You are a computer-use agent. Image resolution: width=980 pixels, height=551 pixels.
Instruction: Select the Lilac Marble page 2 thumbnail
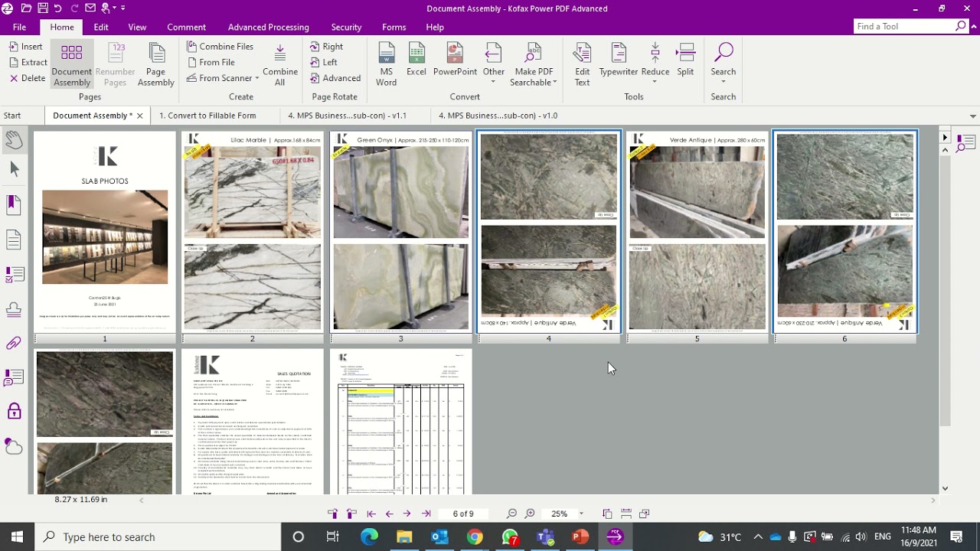tap(253, 232)
